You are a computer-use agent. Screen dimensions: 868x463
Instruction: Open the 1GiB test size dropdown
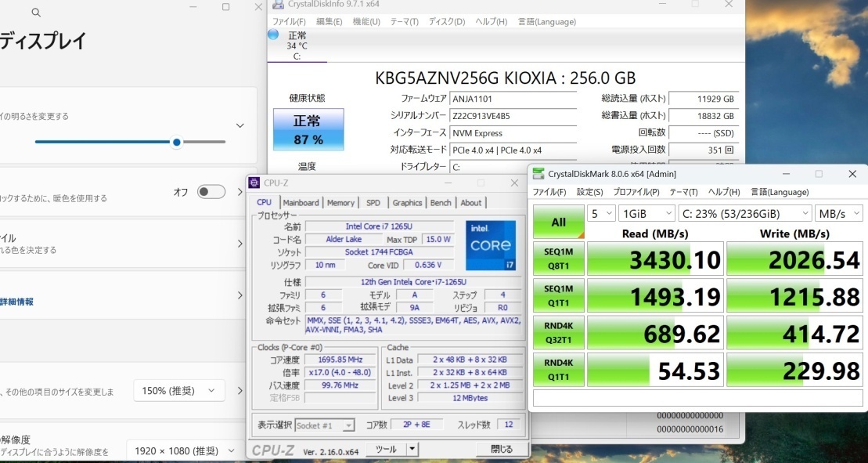pos(646,212)
